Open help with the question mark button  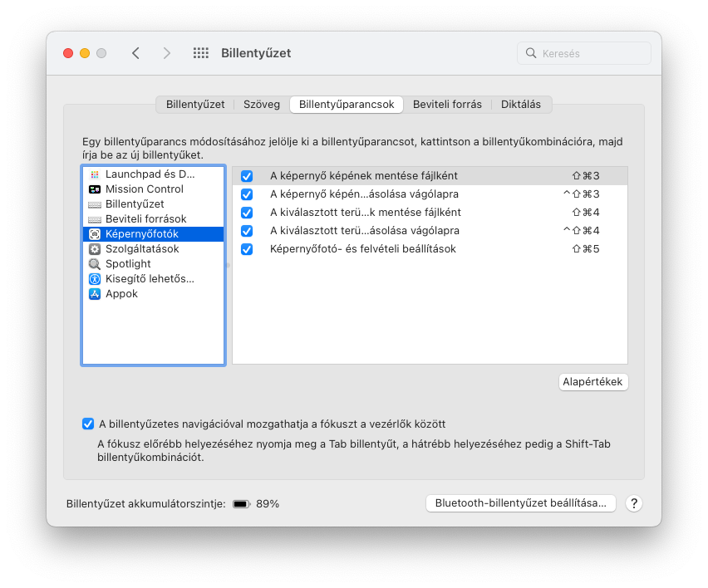pyautogui.click(x=634, y=503)
